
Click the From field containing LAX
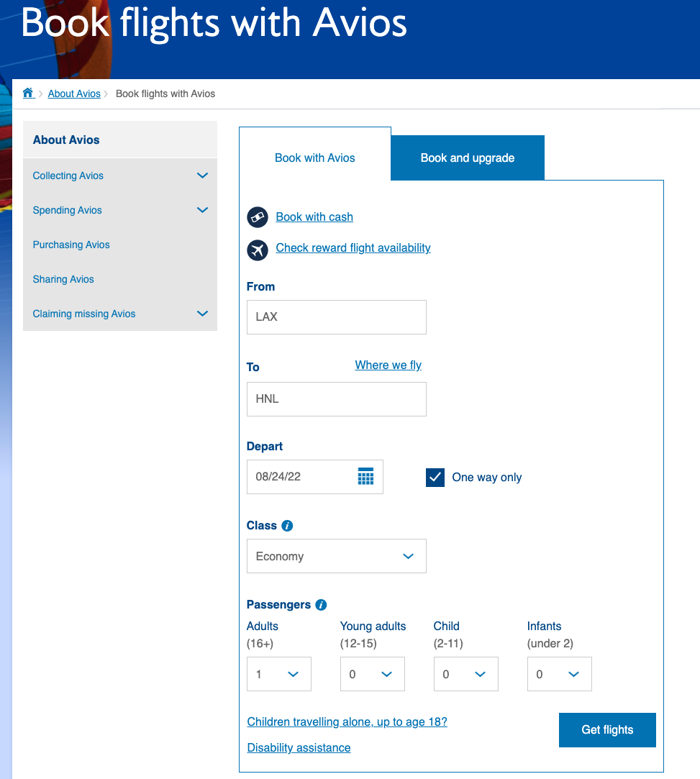click(337, 317)
